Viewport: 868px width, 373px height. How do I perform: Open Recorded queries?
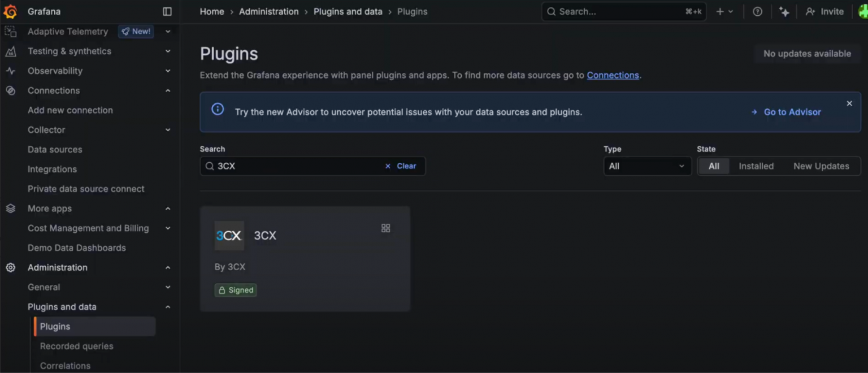pos(76,346)
